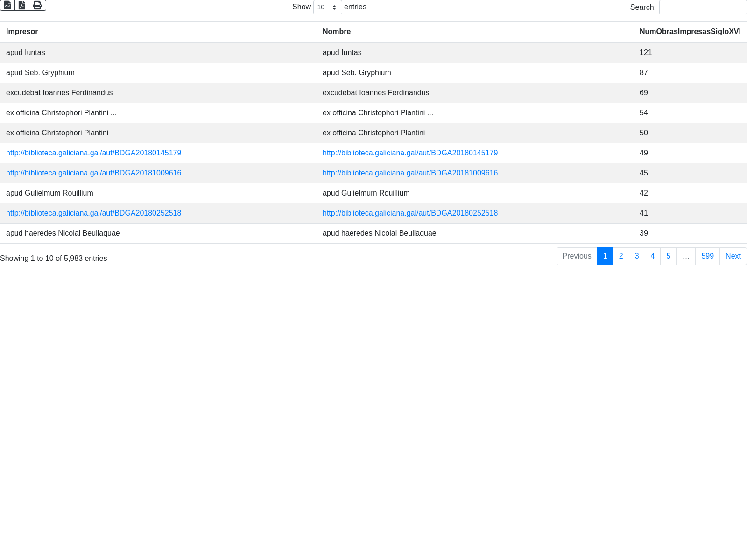Click the Search input field

tap(703, 7)
